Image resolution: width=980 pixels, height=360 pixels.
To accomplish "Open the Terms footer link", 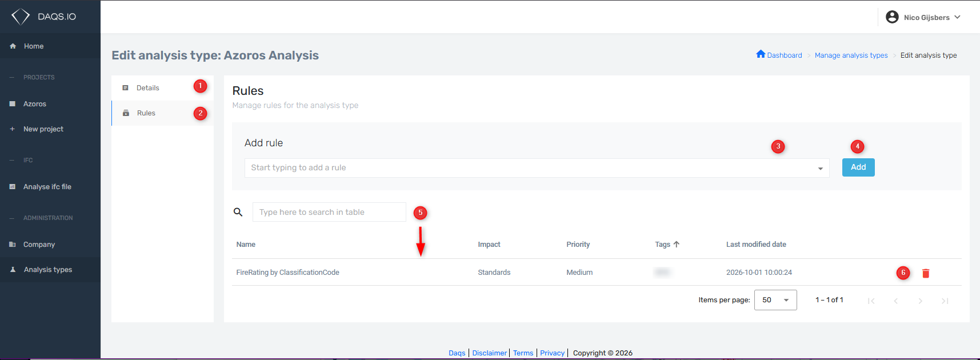I will pyautogui.click(x=523, y=353).
